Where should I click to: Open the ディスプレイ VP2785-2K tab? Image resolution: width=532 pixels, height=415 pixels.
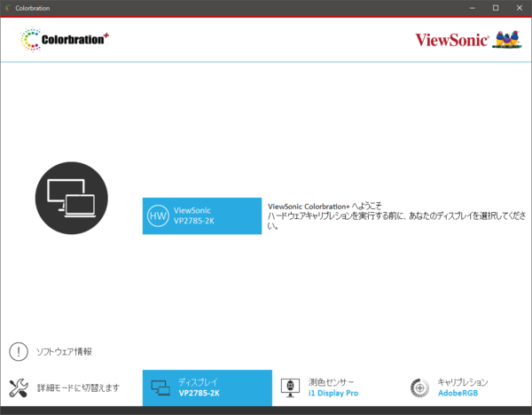click(207, 388)
